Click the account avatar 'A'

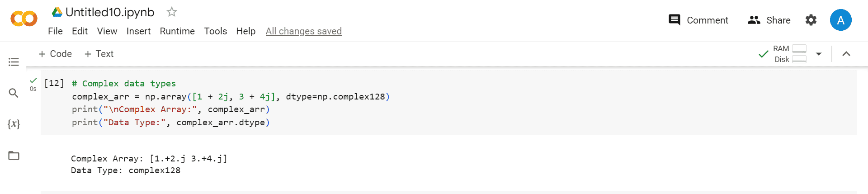[x=840, y=20]
